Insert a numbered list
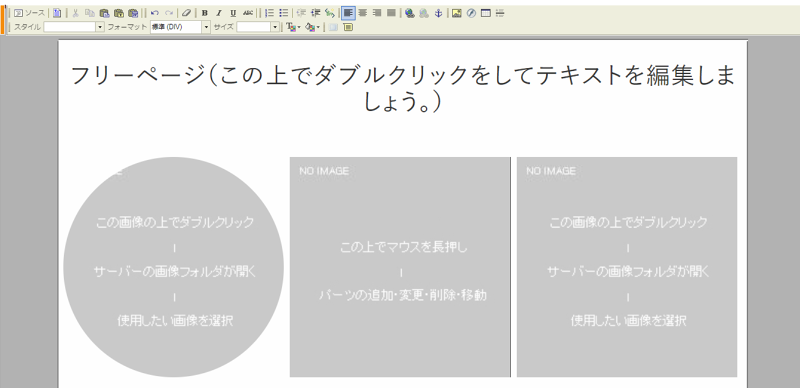 click(270, 13)
